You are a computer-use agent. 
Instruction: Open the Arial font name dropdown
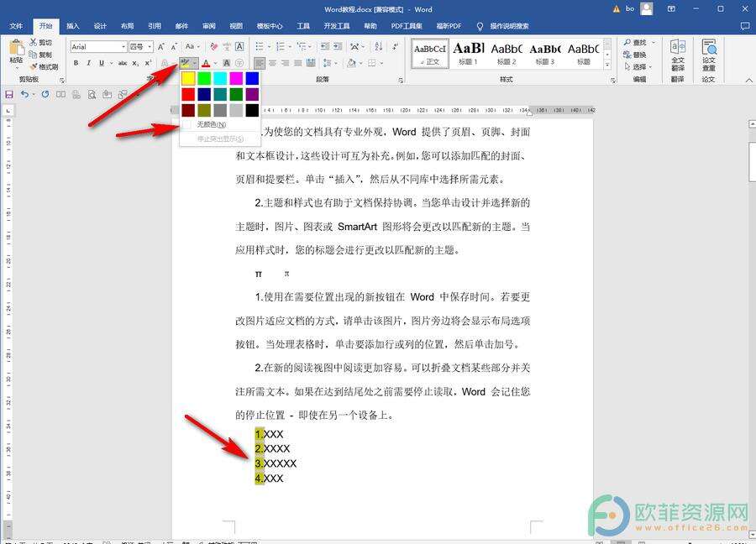point(124,47)
